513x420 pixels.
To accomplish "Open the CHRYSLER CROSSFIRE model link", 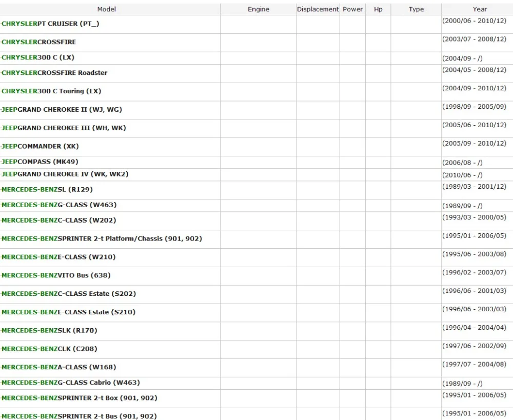I will pos(38,42).
